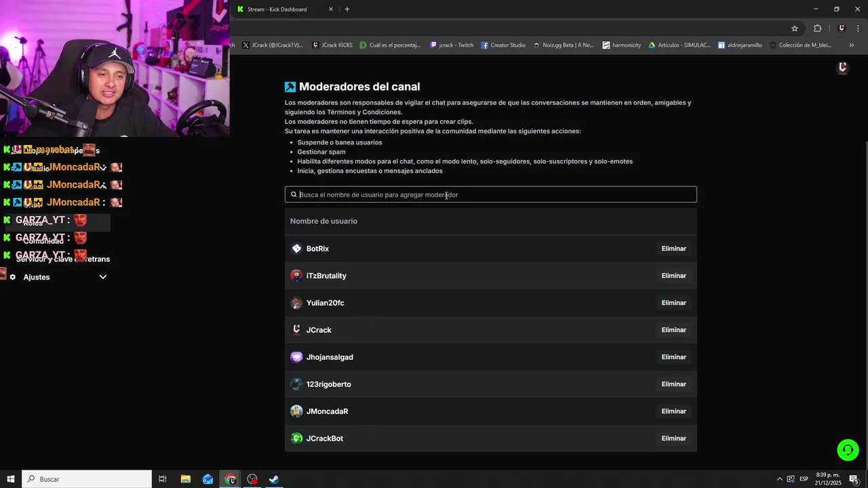Click JCrack's avatar in moderator list
The image size is (868, 488).
[296, 330]
